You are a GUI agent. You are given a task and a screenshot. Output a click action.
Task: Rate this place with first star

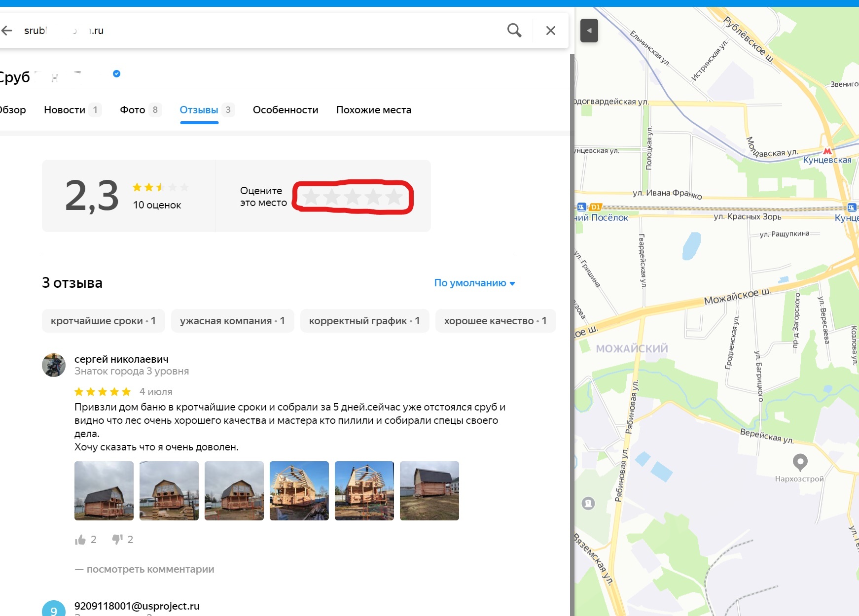click(x=311, y=197)
